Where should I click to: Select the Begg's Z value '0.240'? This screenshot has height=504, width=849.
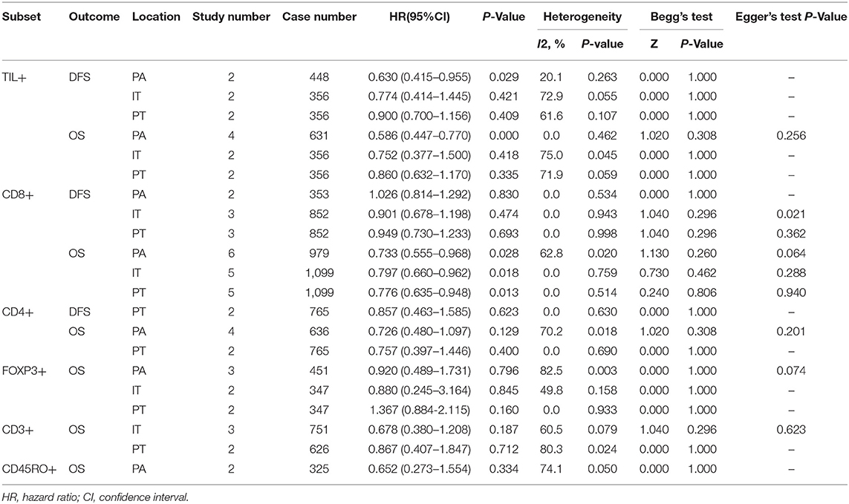pyautogui.click(x=654, y=293)
